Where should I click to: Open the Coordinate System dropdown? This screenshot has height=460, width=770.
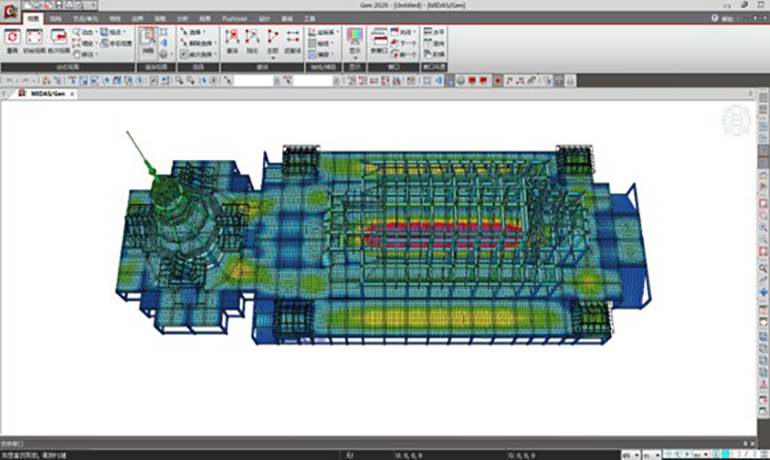(x=324, y=32)
